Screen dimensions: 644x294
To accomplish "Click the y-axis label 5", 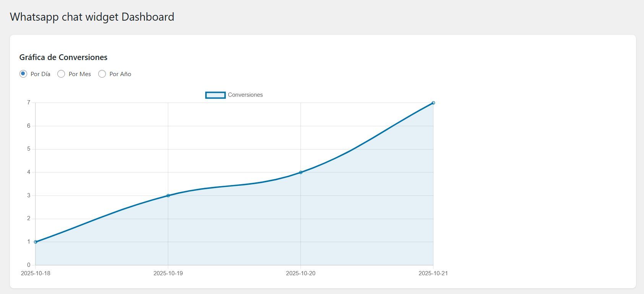I will (29, 149).
